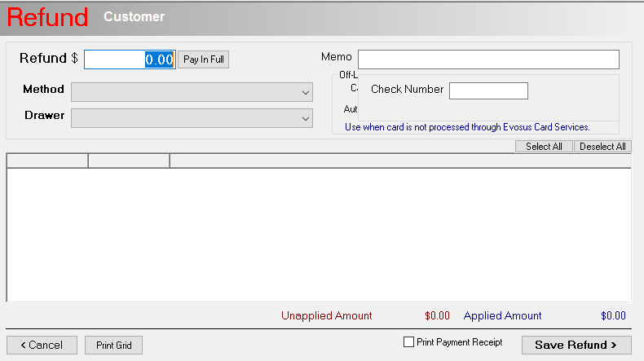Click into the Memo text box
Viewport: 644px width, 361px height.
tap(488, 59)
